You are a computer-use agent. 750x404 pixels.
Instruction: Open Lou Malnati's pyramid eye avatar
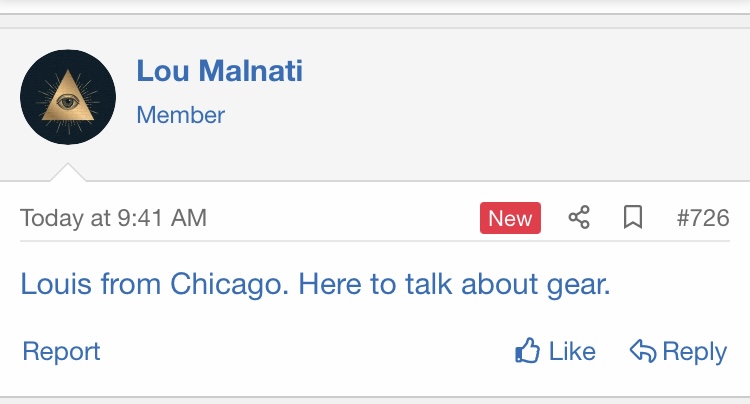click(68, 97)
